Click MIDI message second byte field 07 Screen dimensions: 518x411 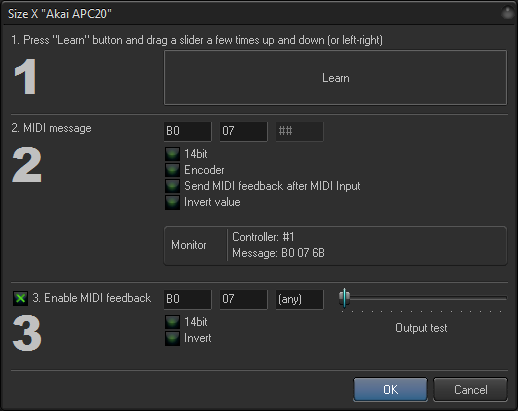pos(244,131)
